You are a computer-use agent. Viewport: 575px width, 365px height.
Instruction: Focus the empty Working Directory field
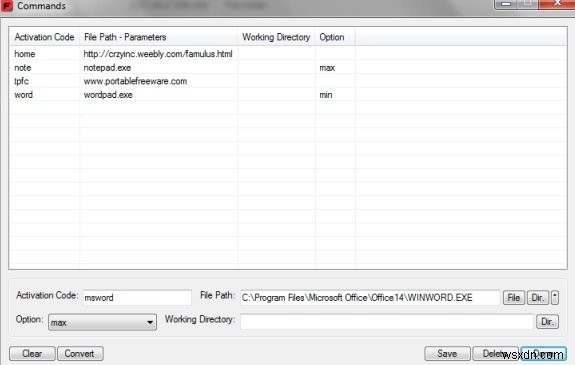pos(387,322)
